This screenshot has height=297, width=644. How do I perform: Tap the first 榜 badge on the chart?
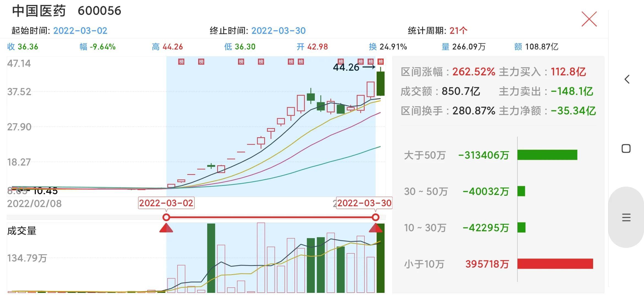click(x=181, y=62)
